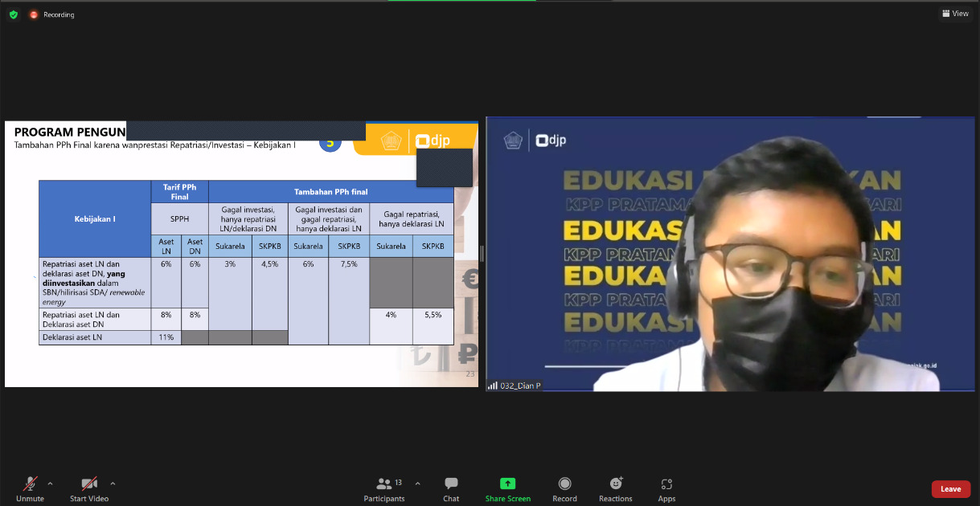Click the shared slide with the Kebijakan I table
980x506 pixels.
[x=241, y=254]
